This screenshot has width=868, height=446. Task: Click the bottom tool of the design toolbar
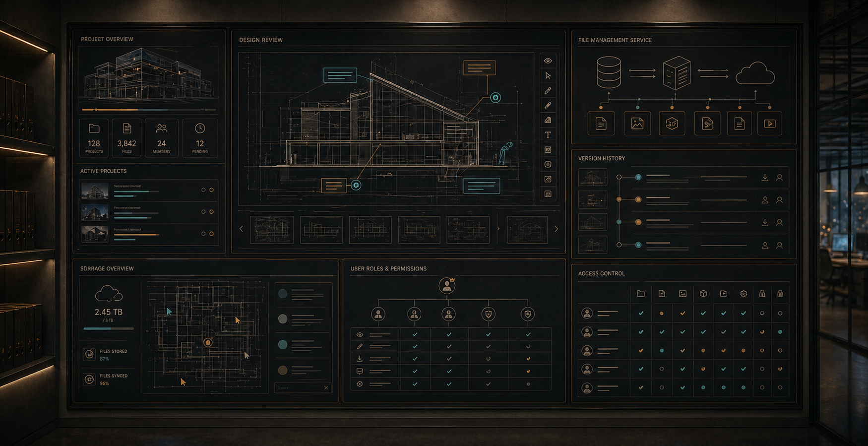[x=548, y=194]
